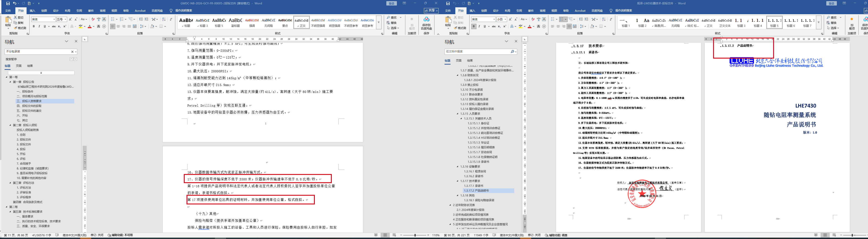Click the Baidu Netdisk save icon in left window
This screenshot has height=239, width=868.
(426, 23)
